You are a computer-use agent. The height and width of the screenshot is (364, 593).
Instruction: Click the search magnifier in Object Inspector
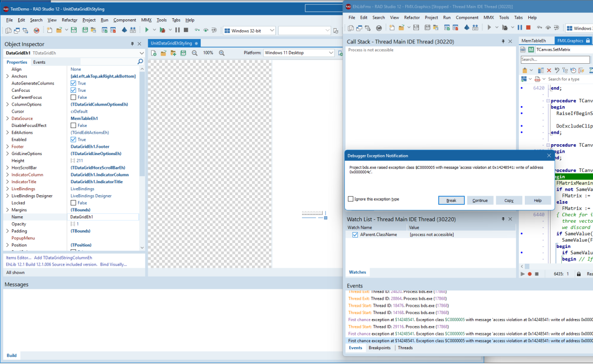pyautogui.click(x=140, y=62)
